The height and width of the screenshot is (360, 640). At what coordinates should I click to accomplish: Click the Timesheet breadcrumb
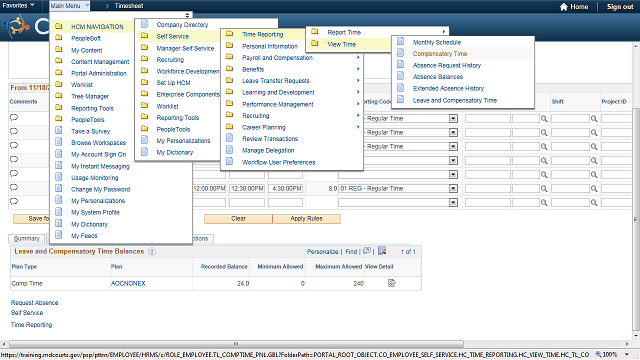tap(129, 6)
